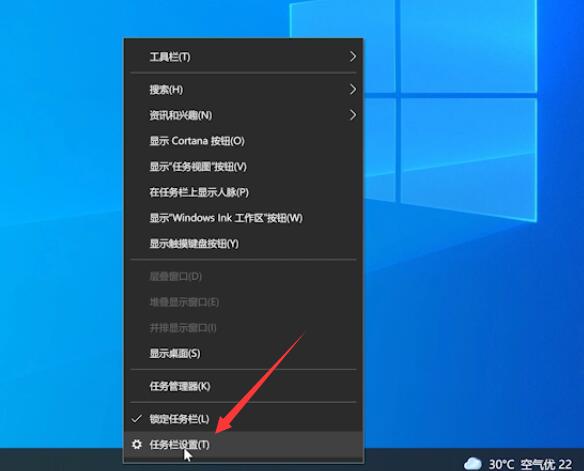Expand the chevron next to 搜索(H)
The width and height of the screenshot is (584, 471).
point(352,89)
